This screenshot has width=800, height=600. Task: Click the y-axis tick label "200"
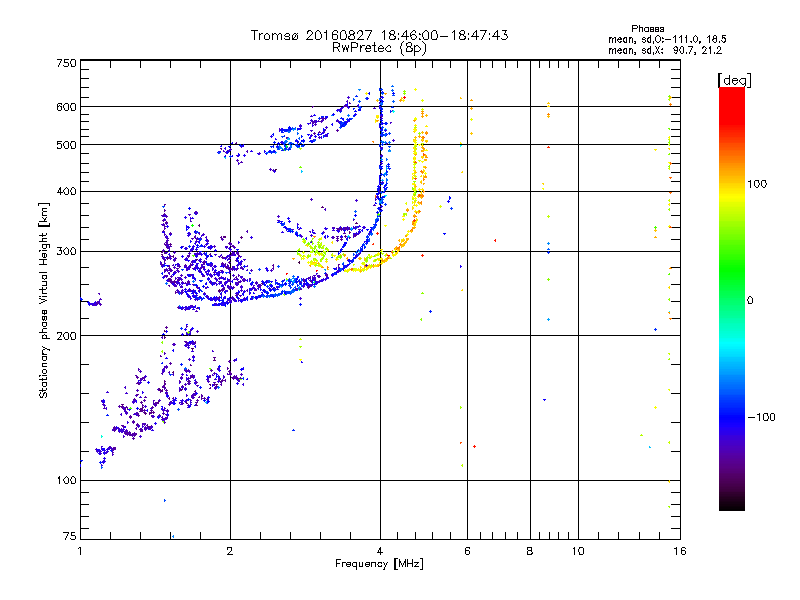coord(66,336)
